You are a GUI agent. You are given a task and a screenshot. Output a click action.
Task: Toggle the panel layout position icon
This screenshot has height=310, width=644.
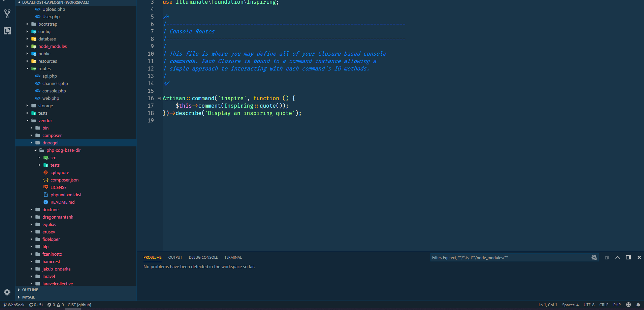point(628,257)
